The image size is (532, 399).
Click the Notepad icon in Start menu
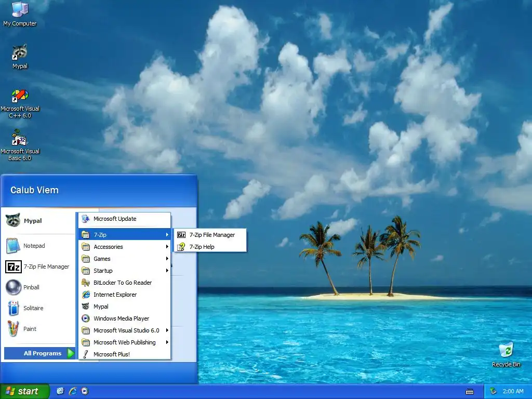13,246
